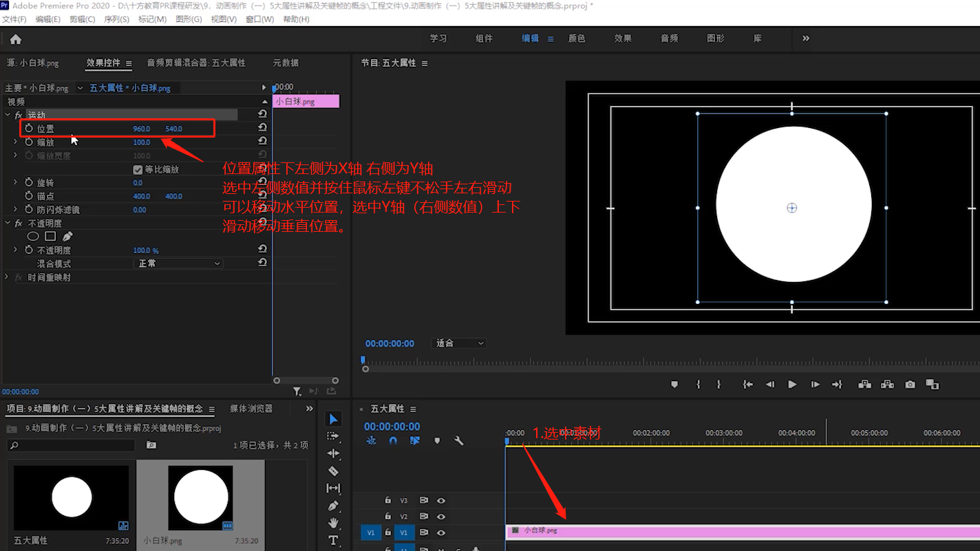Select the Track Select Forward tool

pos(334,436)
